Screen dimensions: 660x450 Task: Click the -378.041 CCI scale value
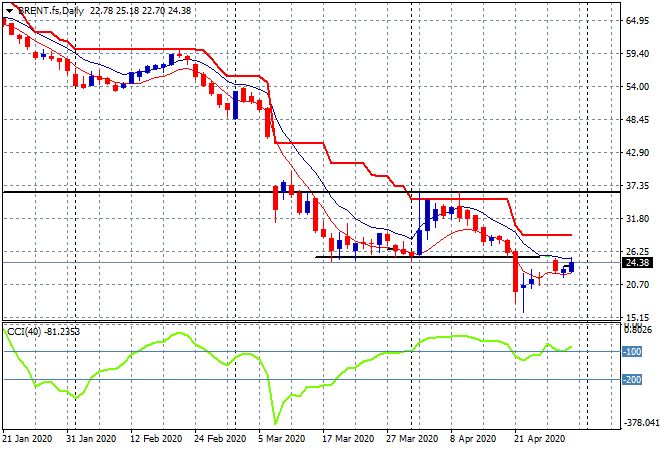(x=641, y=422)
